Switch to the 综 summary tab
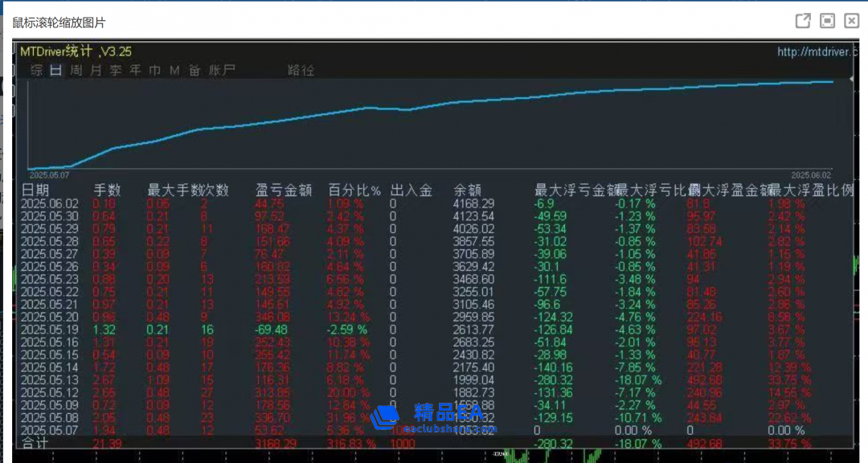Image resolution: width=868 pixels, height=463 pixels. tap(36, 71)
